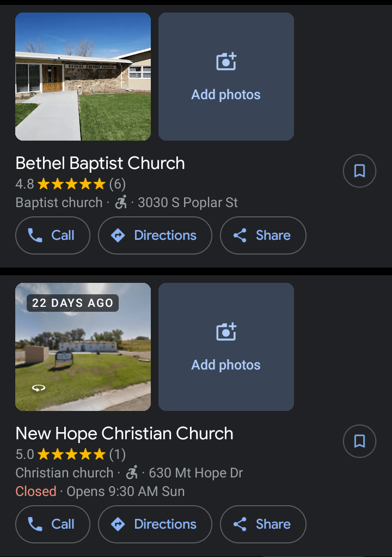Open Bethel Baptist Church title
392x557 pixels.
click(x=100, y=163)
